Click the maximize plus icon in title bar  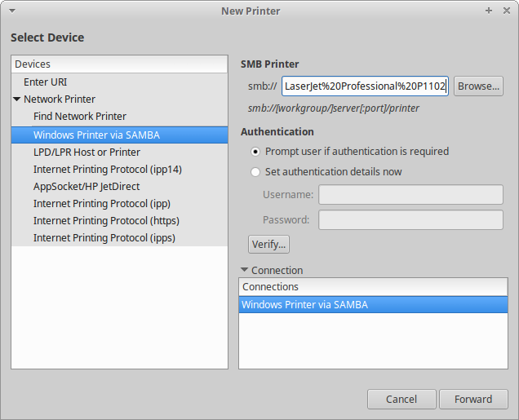(x=488, y=11)
